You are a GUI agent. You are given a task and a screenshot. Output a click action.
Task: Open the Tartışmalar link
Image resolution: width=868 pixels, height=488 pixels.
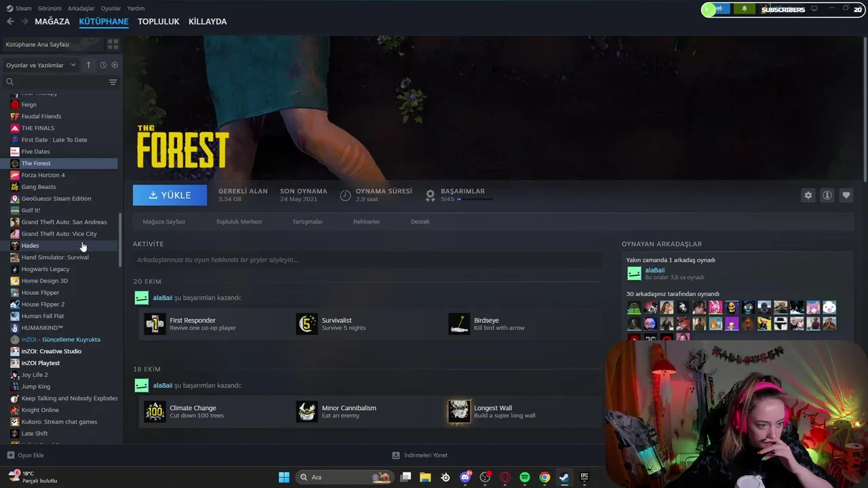tap(307, 222)
